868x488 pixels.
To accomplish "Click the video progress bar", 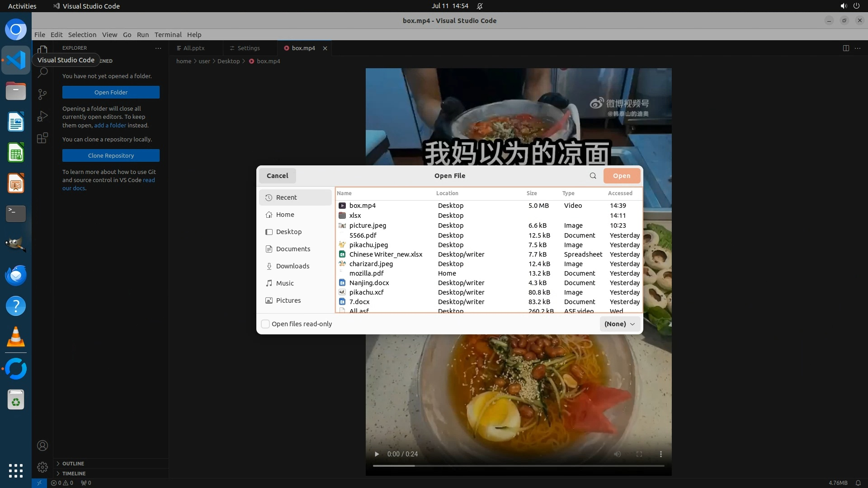I will [x=518, y=465].
